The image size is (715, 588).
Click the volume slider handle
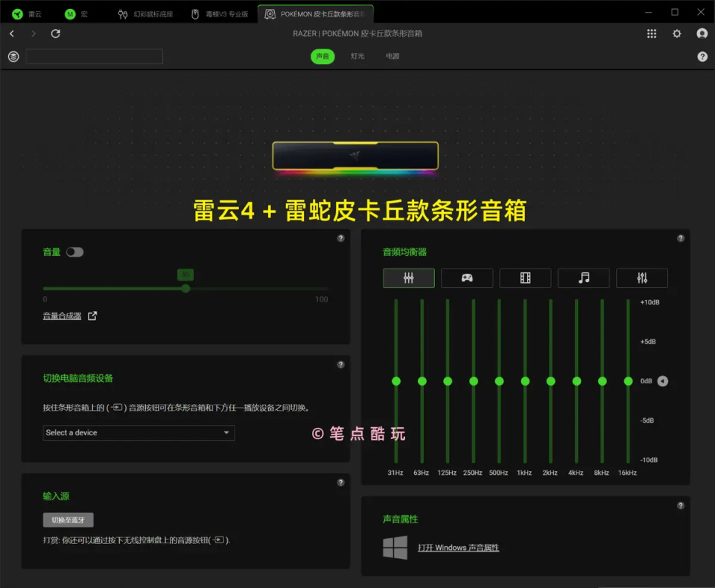(x=185, y=289)
